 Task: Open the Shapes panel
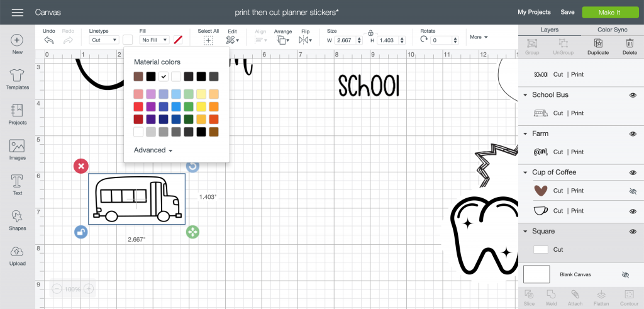point(17,216)
